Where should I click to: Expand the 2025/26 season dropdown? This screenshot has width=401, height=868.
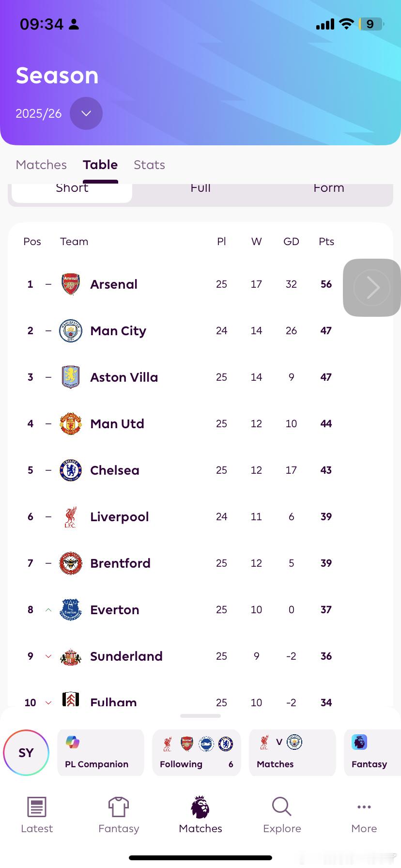86,113
